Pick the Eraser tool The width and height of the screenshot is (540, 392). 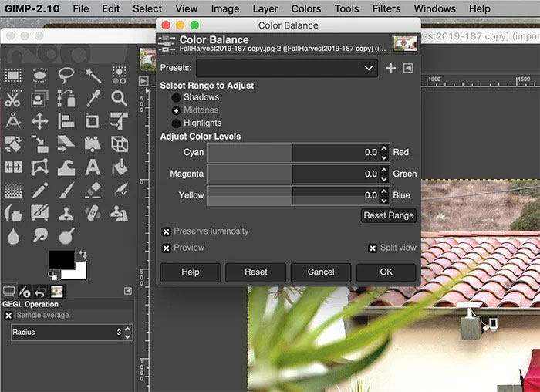93,190
